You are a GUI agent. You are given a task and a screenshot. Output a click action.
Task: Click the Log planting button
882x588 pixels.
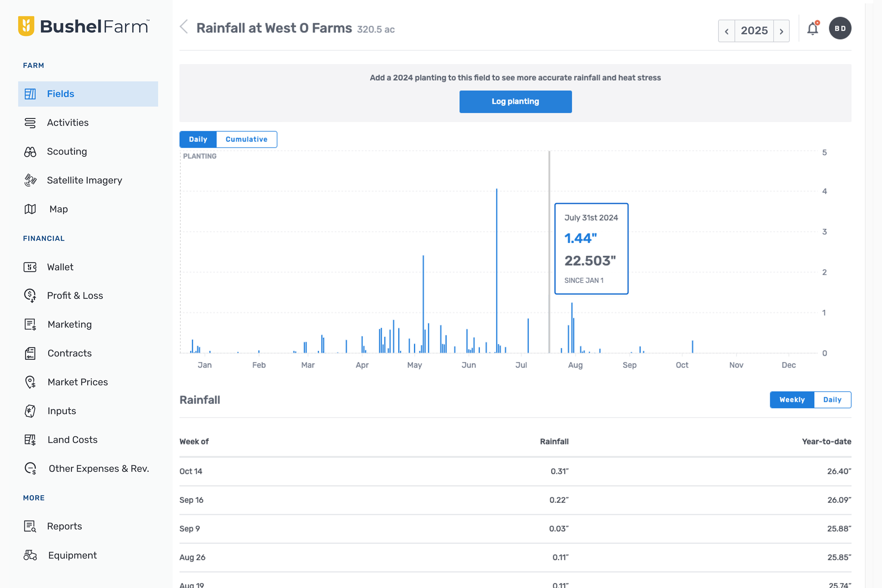[x=515, y=102]
